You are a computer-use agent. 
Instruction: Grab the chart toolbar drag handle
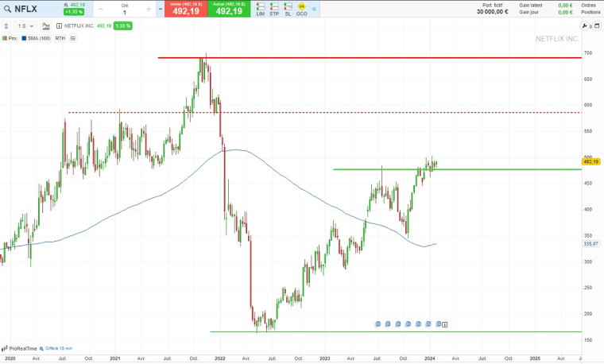pyautogui.click(x=6, y=25)
